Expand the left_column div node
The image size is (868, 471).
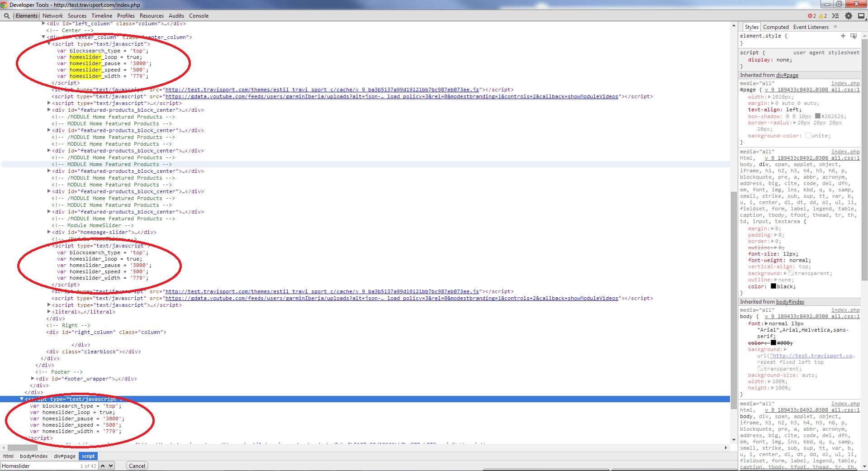pos(43,24)
